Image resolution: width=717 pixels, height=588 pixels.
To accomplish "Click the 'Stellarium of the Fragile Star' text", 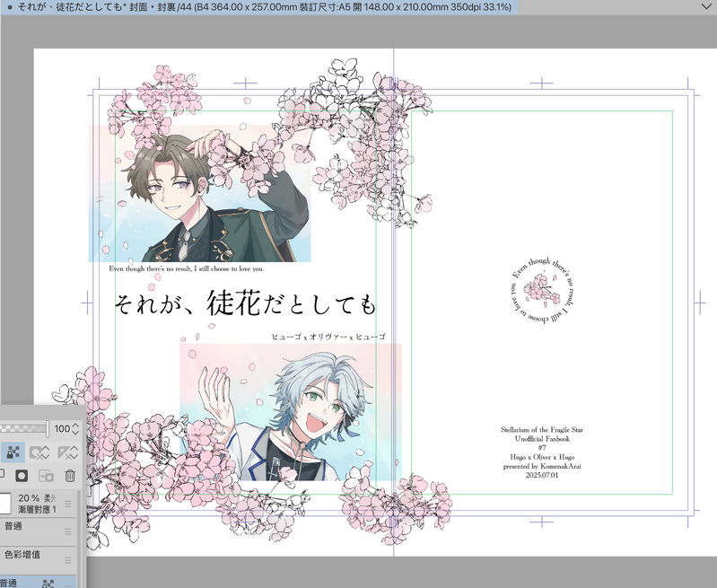I will tap(542, 430).
